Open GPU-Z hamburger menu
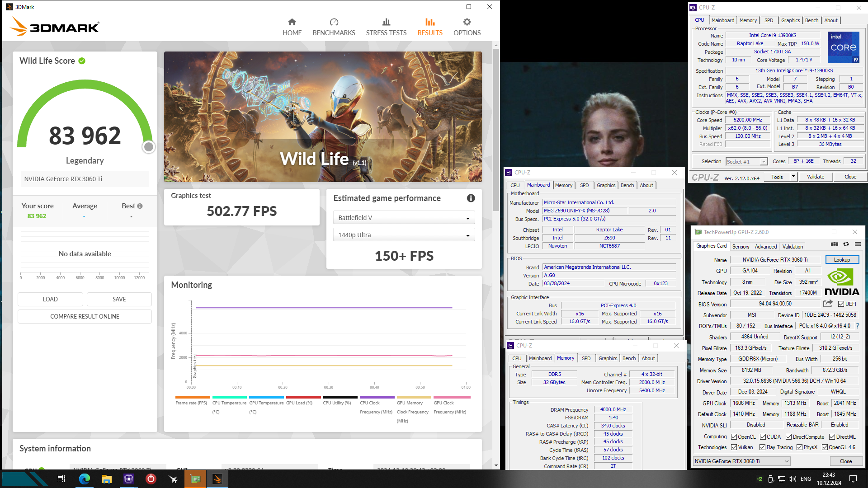The image size is (868, 488). click(858, 244)
